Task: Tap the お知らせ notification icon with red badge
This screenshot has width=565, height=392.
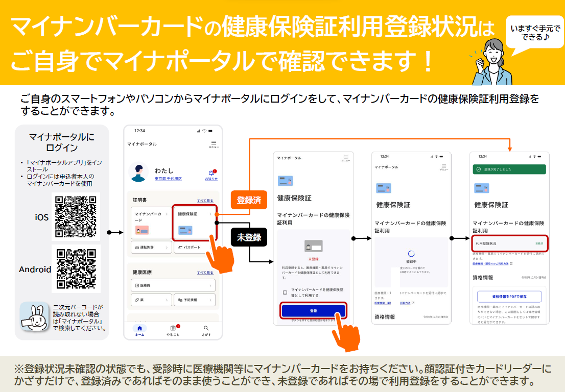Action: [211, 173]
